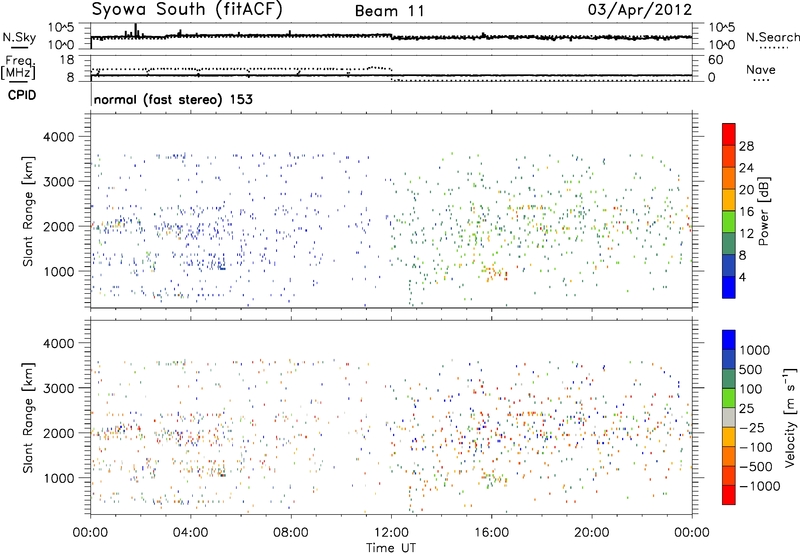
Task: Click '1000' on the power panel range axis
Action: pyautogui.click(x=59, y=271)
